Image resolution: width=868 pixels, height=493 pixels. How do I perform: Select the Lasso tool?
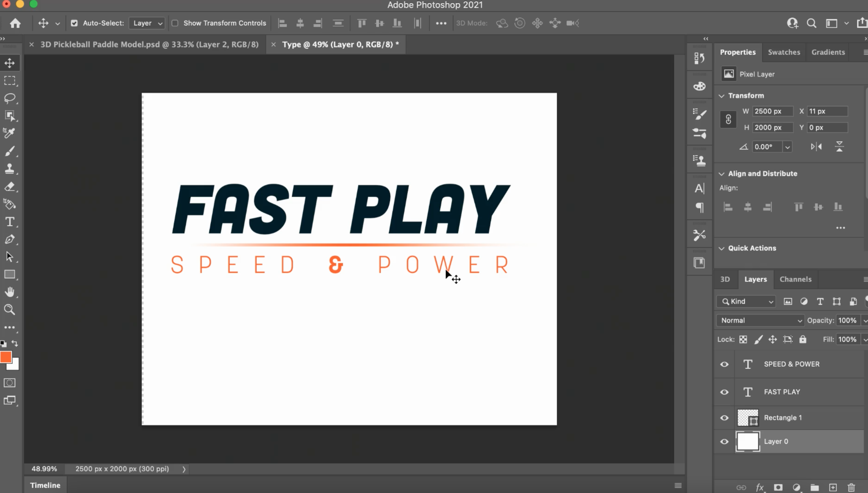pos(9,98)
